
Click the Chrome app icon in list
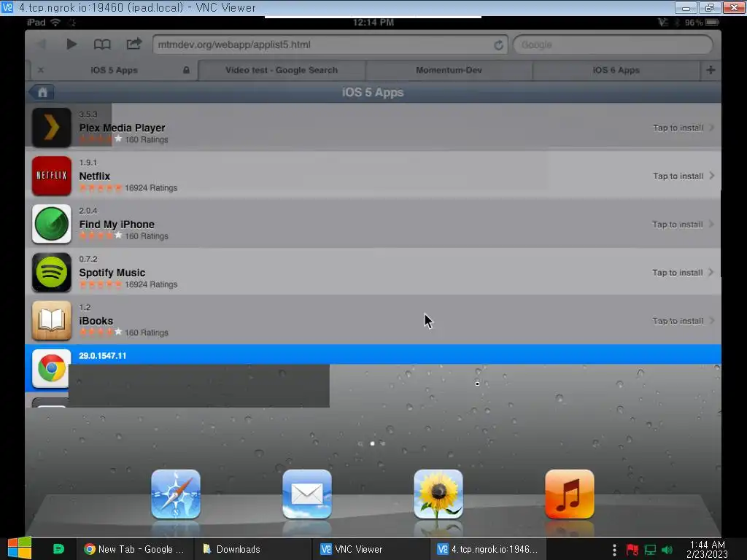tap(52, 368)
